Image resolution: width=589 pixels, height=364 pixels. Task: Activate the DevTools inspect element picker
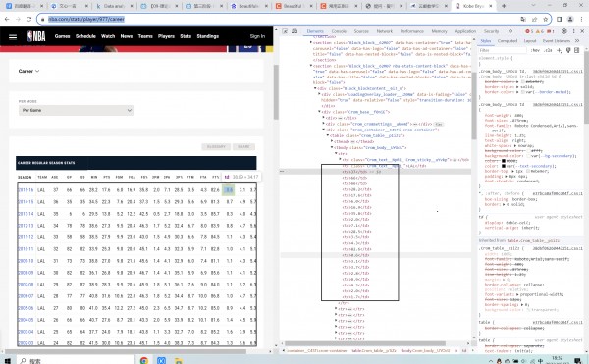(285, 31)
